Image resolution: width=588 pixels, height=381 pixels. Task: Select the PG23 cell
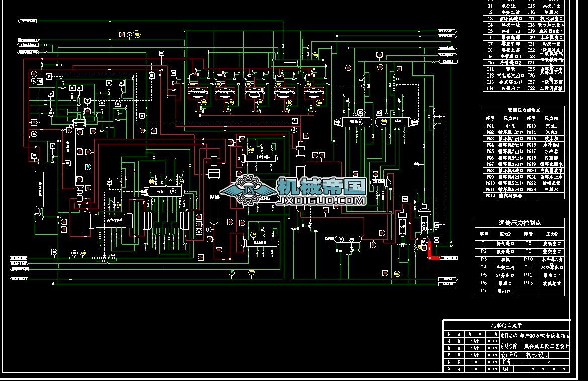[x=531, y=189]
